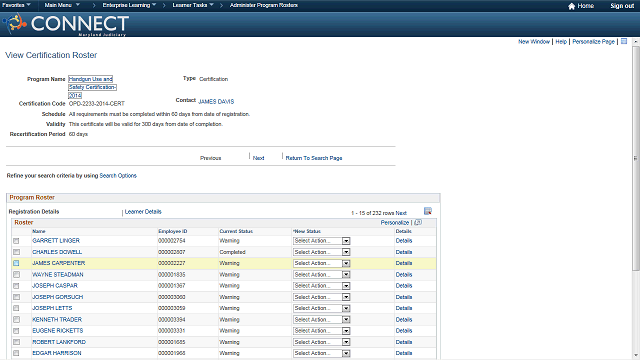This screenshot has height=360, width=640.
Task: Open the roster grid popup icon beside Personalize
Action: pyautogui.click(x=418, y=222)
